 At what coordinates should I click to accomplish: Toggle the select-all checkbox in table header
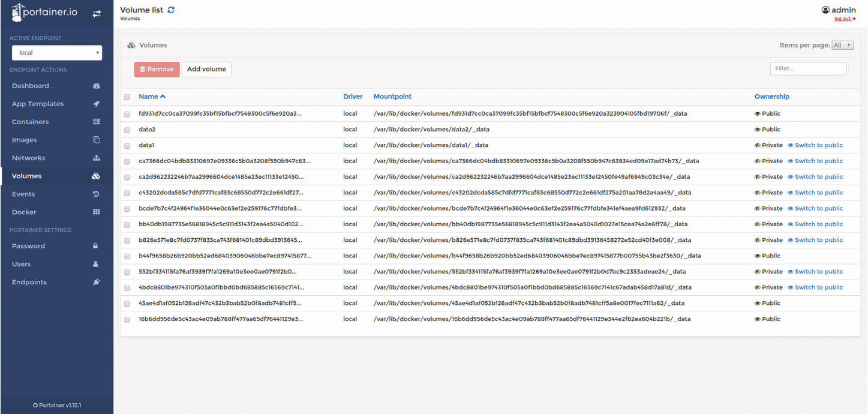click(x=127, y=97)
